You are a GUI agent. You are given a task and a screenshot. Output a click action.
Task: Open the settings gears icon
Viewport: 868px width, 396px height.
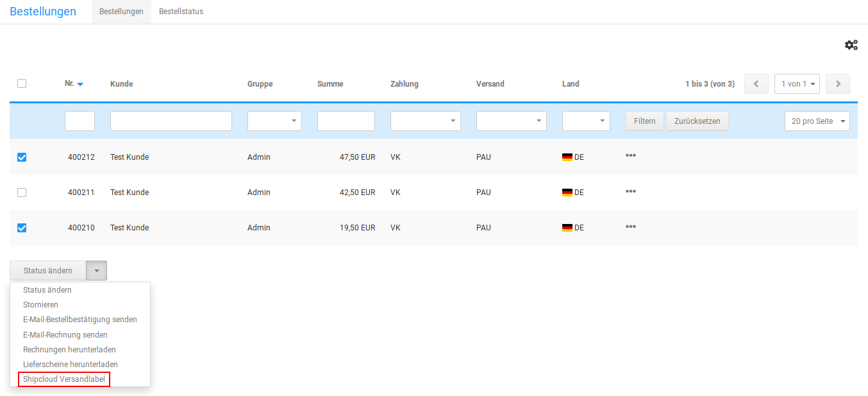coord(851,45)
